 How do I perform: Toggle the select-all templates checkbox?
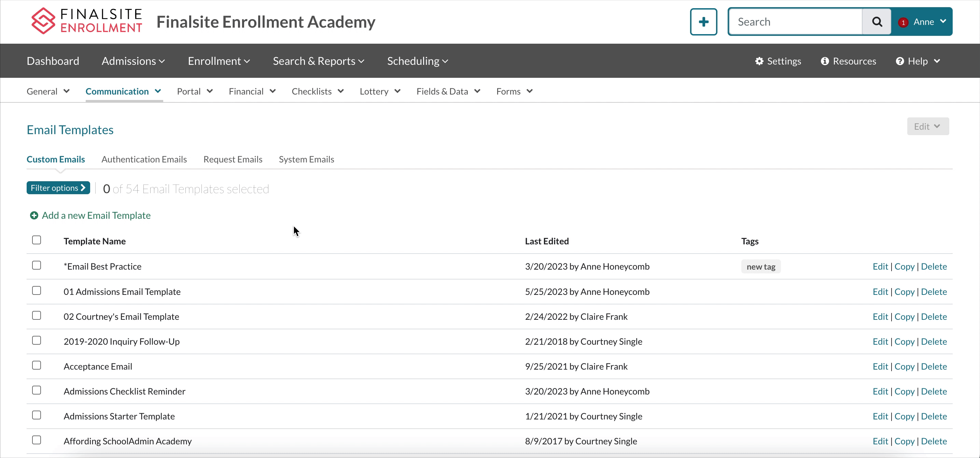(37, 240)
